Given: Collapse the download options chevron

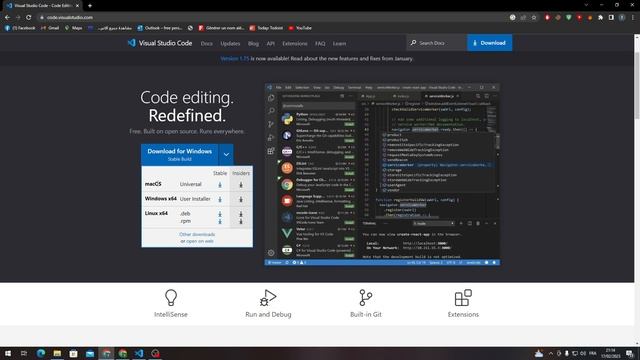Looking at the screenshot, I should (x=226, y=154).
